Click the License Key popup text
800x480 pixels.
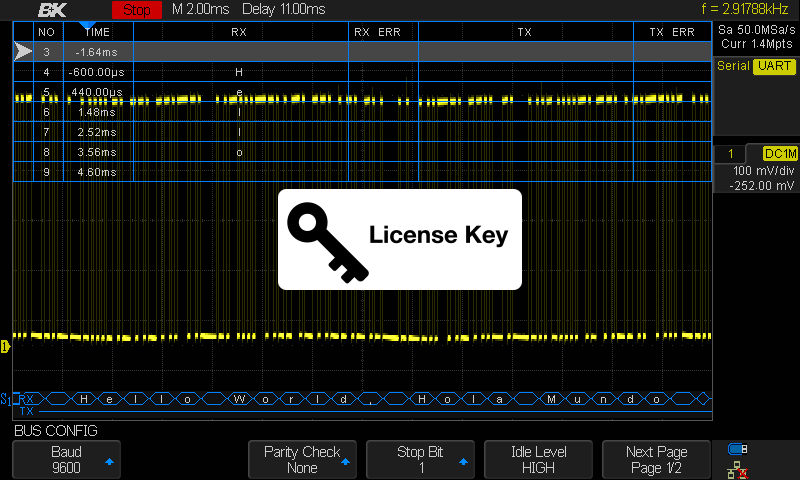[439, 236]
